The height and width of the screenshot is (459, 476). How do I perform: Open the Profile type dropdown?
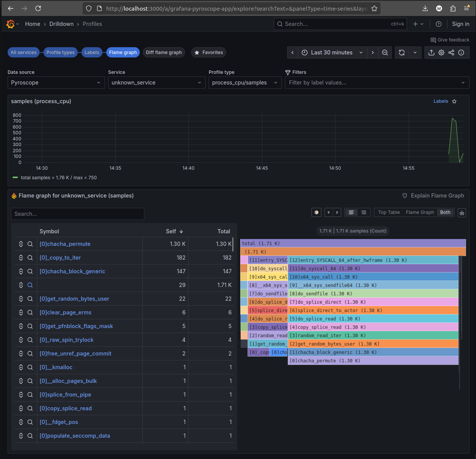click(245, 83)
